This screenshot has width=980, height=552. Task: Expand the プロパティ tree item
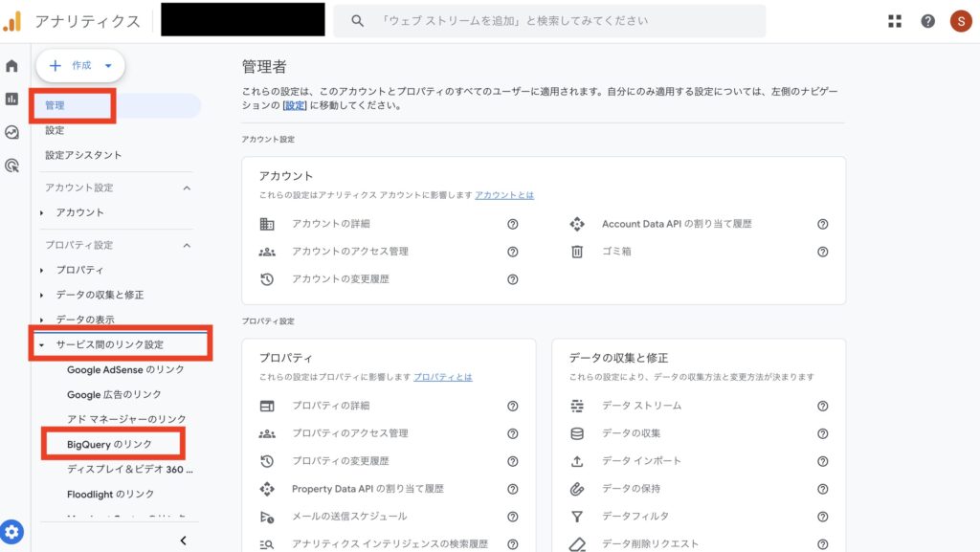click(42, 271)
